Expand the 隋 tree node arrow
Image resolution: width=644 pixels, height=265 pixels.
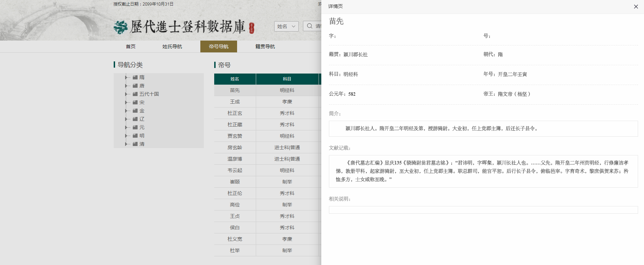(127, 77)
